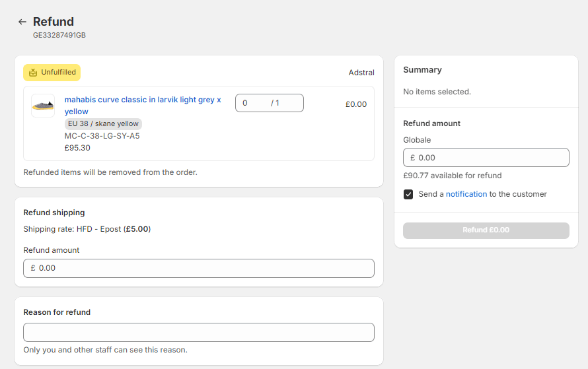Click the Refund page heading
Image resolution: width=588 pixels, height=369 pixels.
tap(54, 22)
